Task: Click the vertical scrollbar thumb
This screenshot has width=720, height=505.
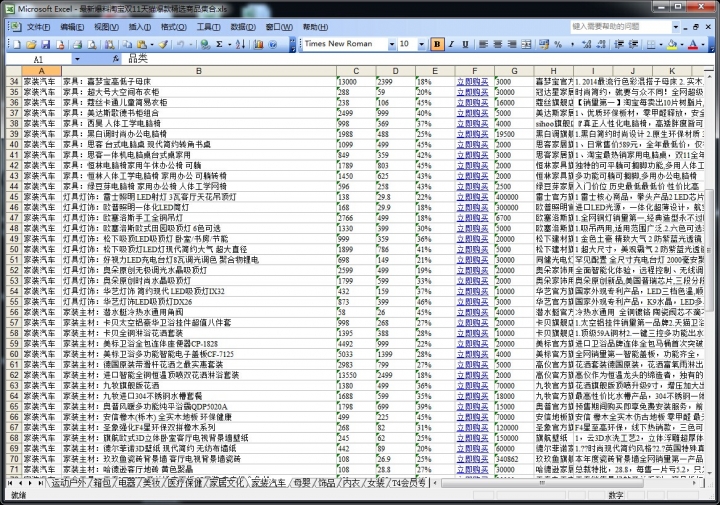Action: 709,251
